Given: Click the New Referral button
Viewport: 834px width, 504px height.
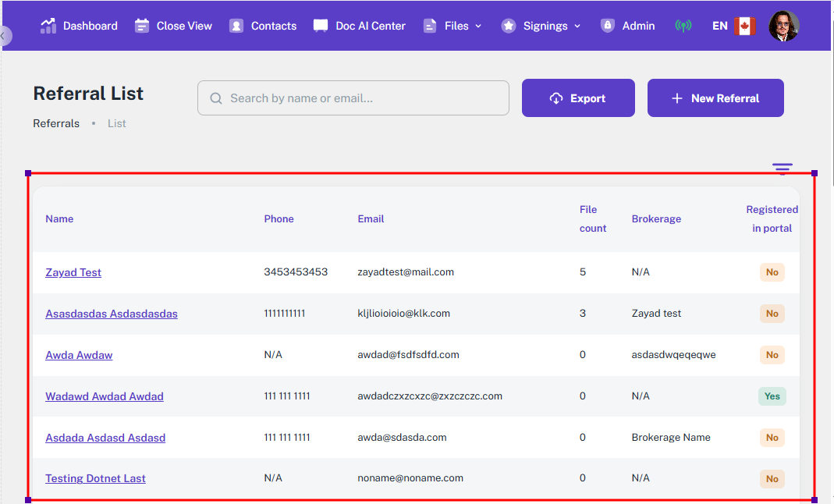Looking at the screenshot, I should click(x=715, y=98).
